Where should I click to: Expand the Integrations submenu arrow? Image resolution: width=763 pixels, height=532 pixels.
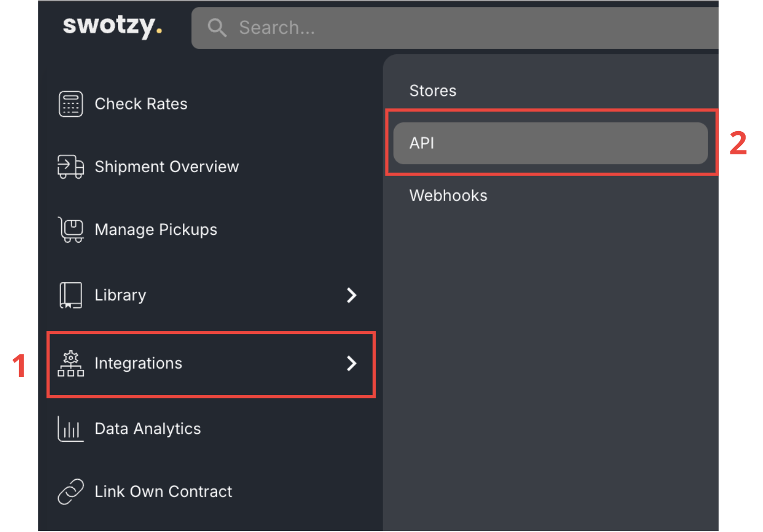[351, 363]
